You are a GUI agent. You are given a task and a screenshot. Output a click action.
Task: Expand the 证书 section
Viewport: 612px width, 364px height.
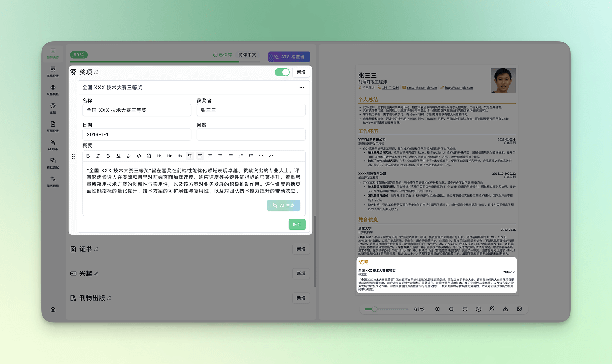[86, 249]
